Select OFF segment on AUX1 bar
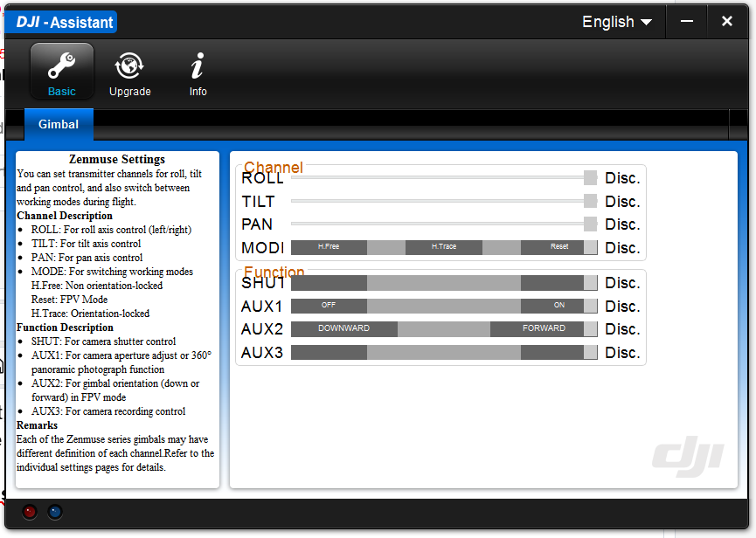The height and width of the screenshot is (538, 756). point(329,306)
